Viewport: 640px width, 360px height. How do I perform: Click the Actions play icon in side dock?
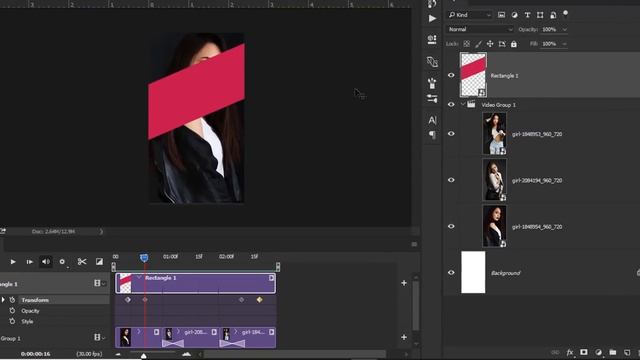pyautogui.click(x=432, y=18)
